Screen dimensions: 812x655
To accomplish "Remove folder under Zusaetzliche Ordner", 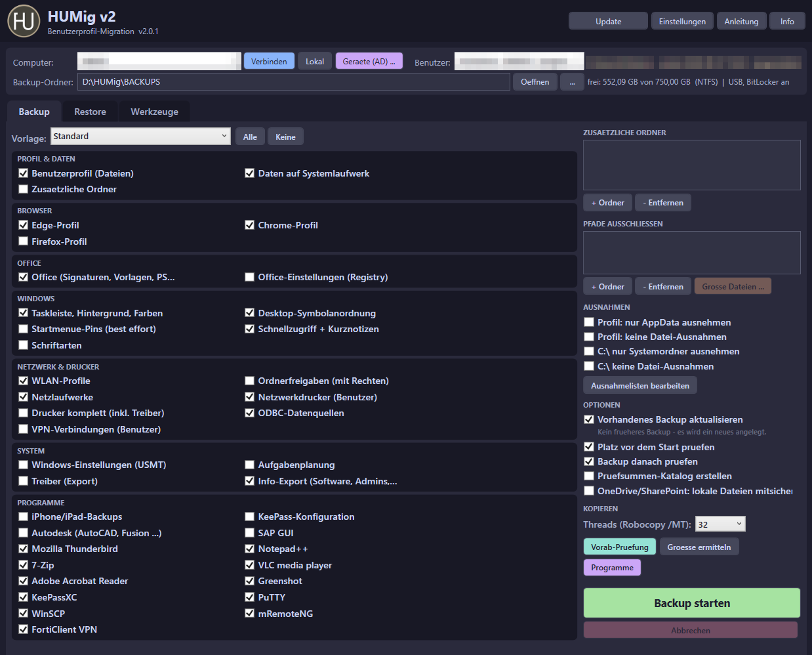I will 663,203.
